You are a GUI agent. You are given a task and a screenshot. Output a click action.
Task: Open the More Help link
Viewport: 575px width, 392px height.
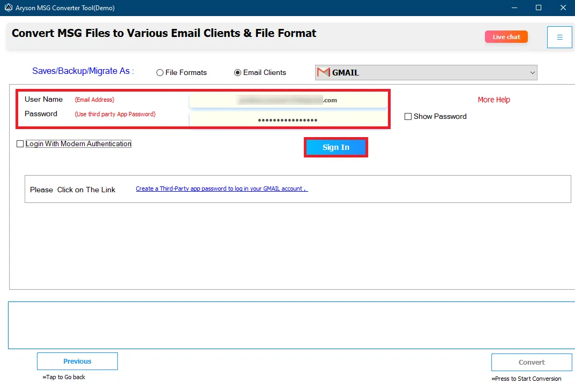tap(494, 100)
